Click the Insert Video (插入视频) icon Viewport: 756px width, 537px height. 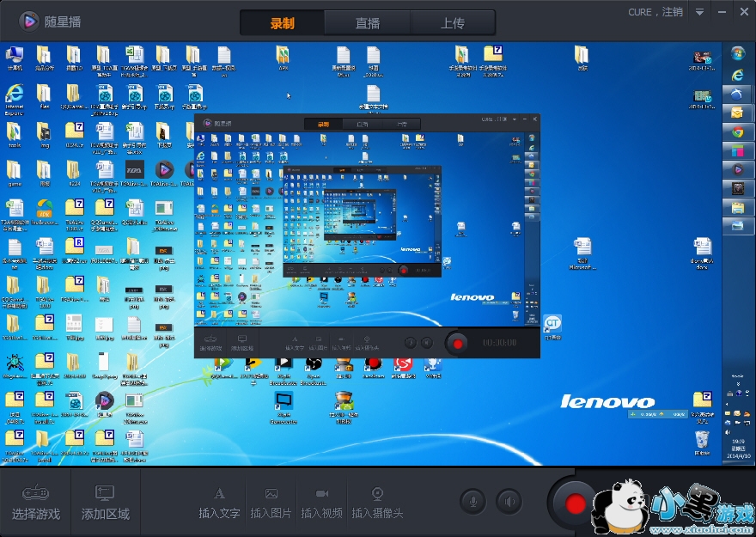click(322, 493)
